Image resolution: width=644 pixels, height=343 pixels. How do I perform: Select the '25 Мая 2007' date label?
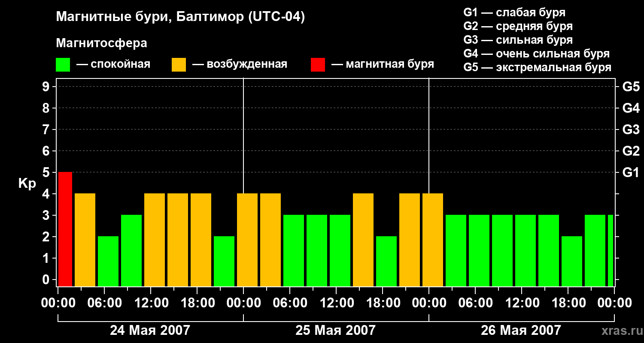pos(335,330)
